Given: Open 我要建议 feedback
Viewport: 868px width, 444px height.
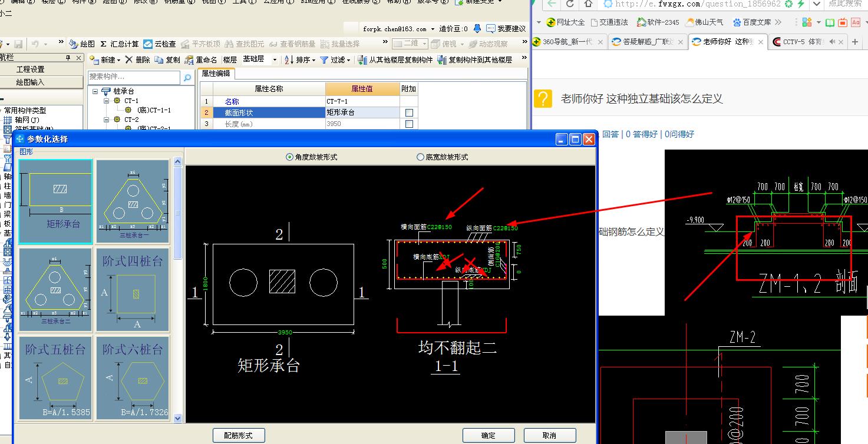Looking at the screenshot, I should pyautogui.click(x=506, y=28).
